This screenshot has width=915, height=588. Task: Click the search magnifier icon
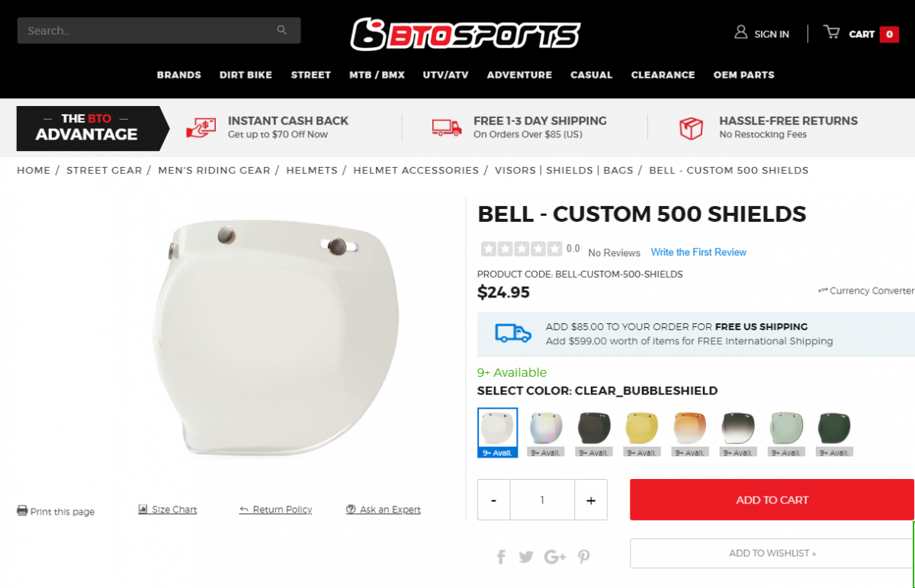click(x=281, y=31)
